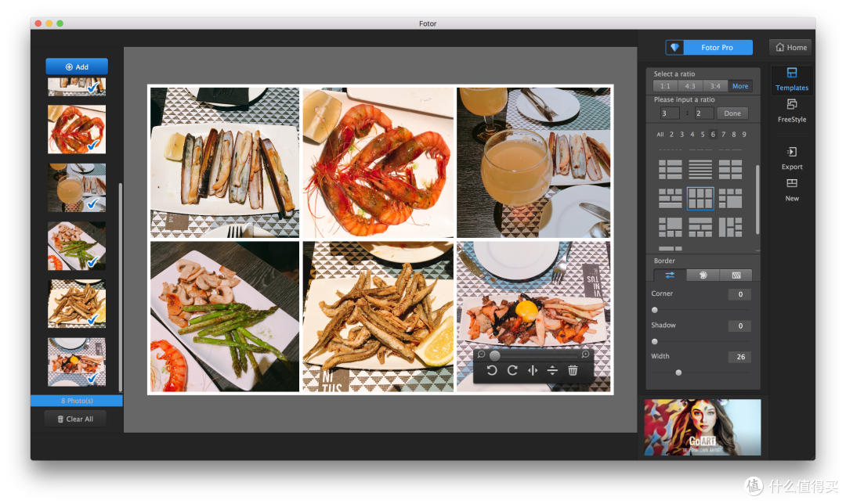Click Shadow value field

739,326
